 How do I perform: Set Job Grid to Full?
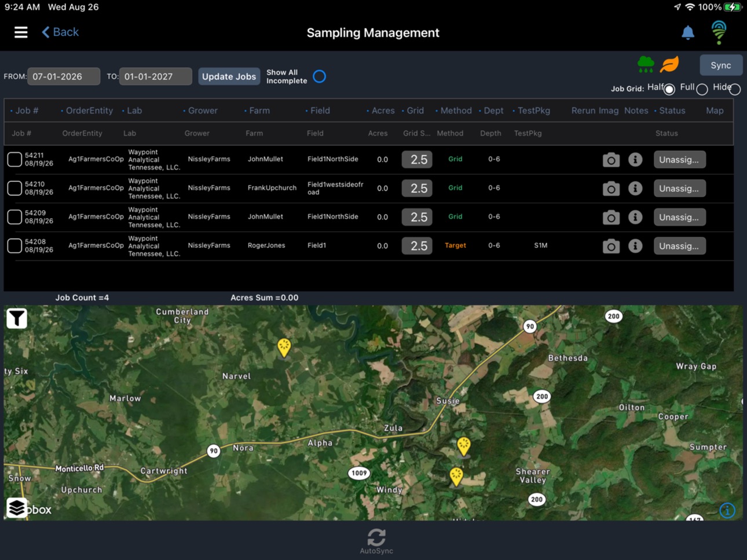click(x=702, y=89)
